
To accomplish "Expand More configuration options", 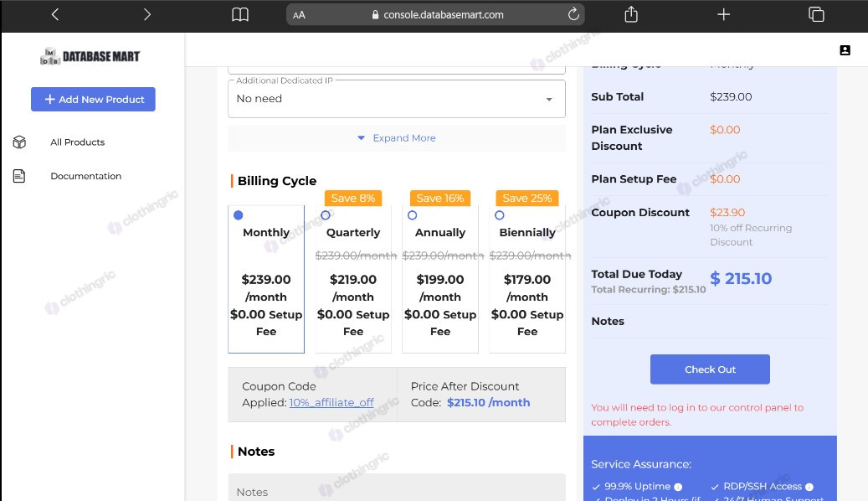I will tap(397, 138).
